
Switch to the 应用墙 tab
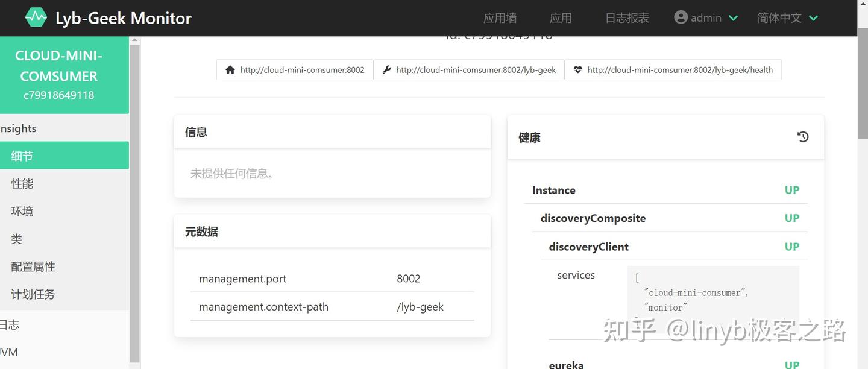click(x=499, y=17)
